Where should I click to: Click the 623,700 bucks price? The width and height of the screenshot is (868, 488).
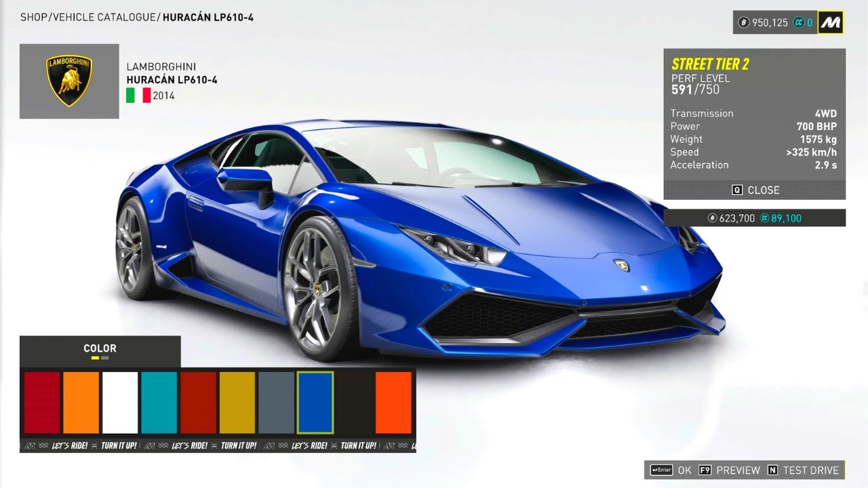pos(737,218)
